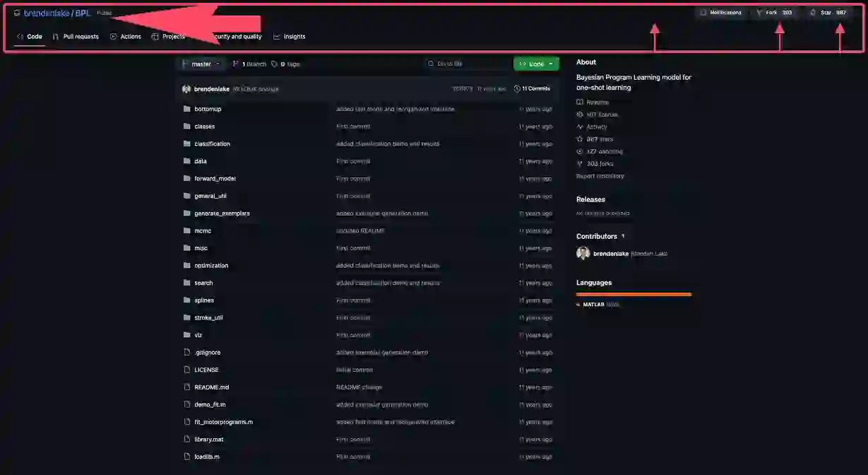Go to the Actions tab
The width and height of the screenshot is (868, 475).
click(x=126, y=37)
